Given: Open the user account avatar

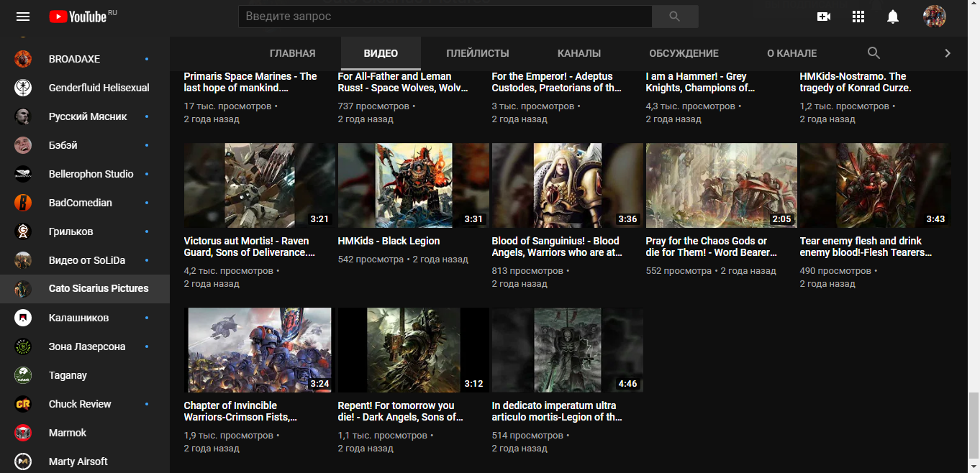Looking at the screenshot, I should [x=934, y=17].
